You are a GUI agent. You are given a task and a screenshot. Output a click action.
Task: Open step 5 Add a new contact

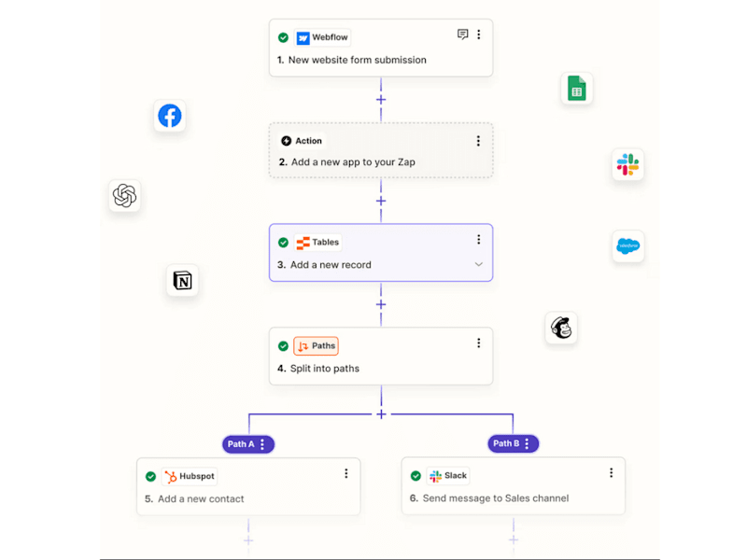(x=248, y=486)
